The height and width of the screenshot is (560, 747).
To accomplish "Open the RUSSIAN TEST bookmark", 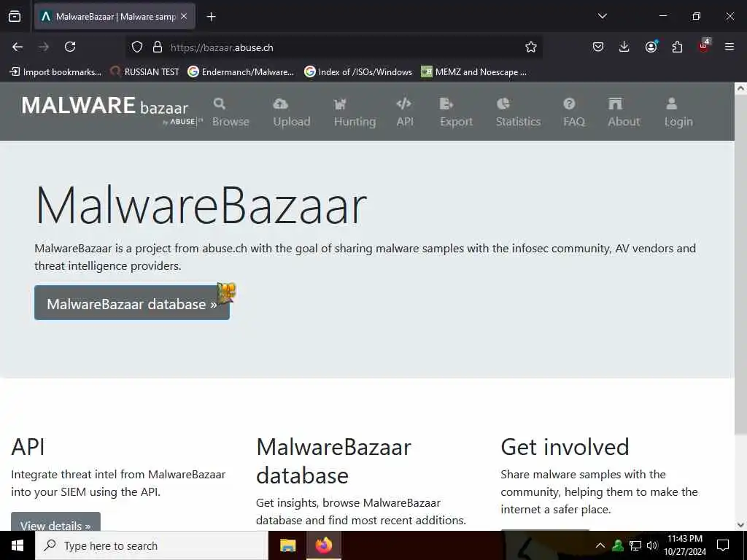I will (x=145, y=72).
